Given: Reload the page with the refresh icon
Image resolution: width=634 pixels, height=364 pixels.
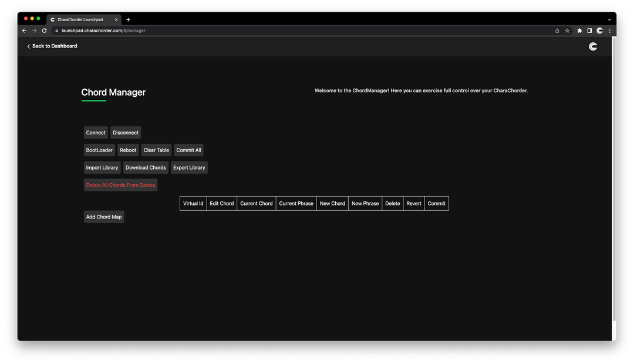Looking at the screenshot, I should (45, 31).
